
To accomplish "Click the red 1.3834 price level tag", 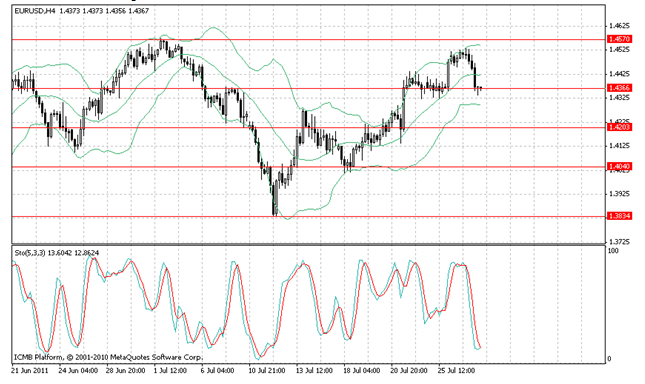I will [619, 216].
